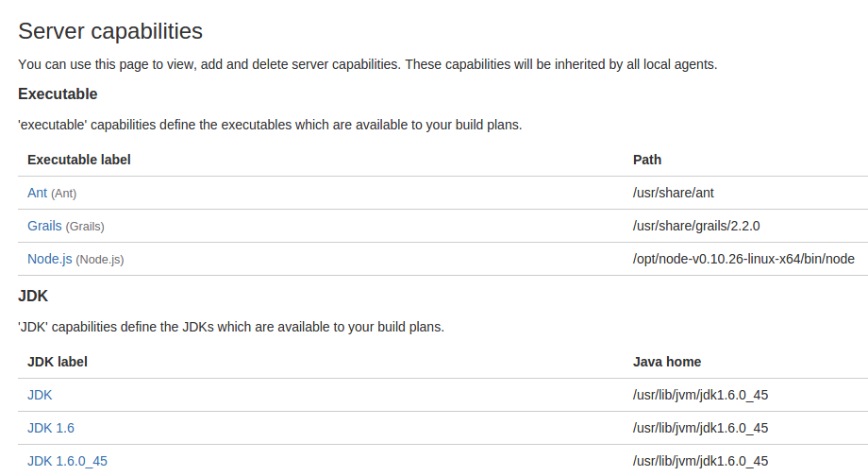Click the Java home path in the JDK 1.6 row
Image resolution: width=868 pixels, height=476 pixels.
[x=701, y=428]
